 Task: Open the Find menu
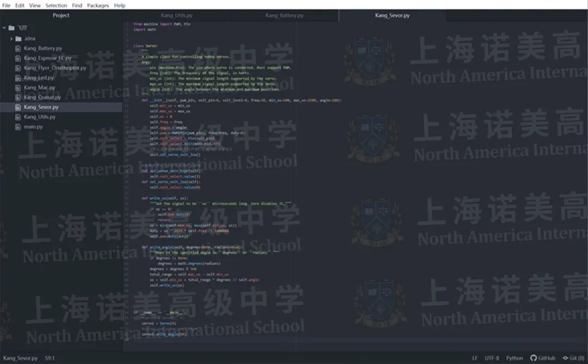pyautogui.click(x=77, y=5)
